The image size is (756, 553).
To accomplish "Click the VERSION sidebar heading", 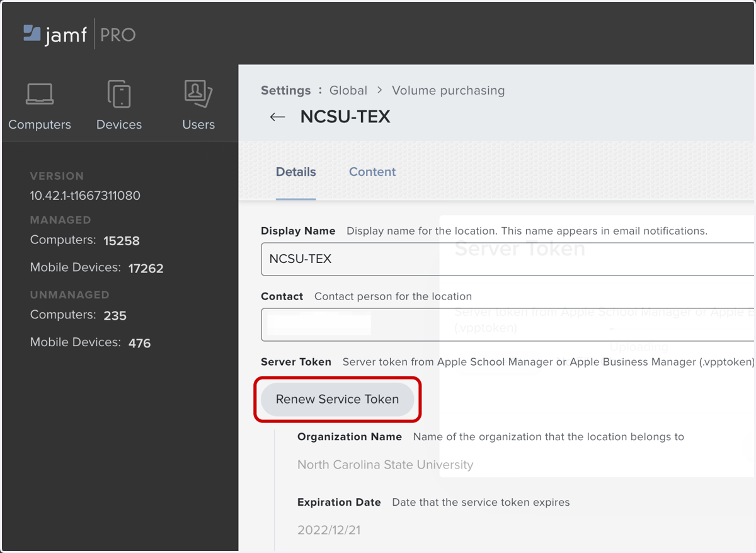I will [57, 176].
